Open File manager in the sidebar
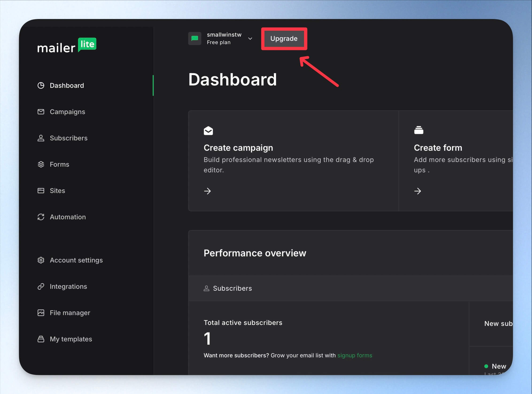 pos(70,313)
